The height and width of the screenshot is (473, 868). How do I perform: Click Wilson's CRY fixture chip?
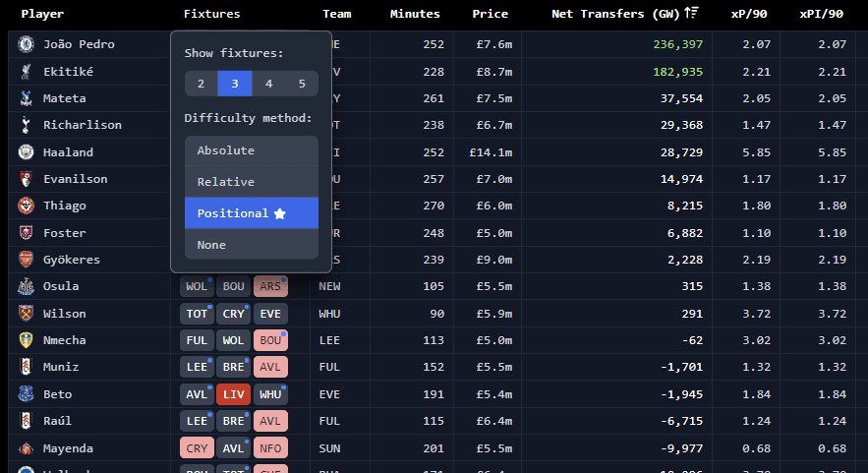pyautogui.click(x=233, y=314)
